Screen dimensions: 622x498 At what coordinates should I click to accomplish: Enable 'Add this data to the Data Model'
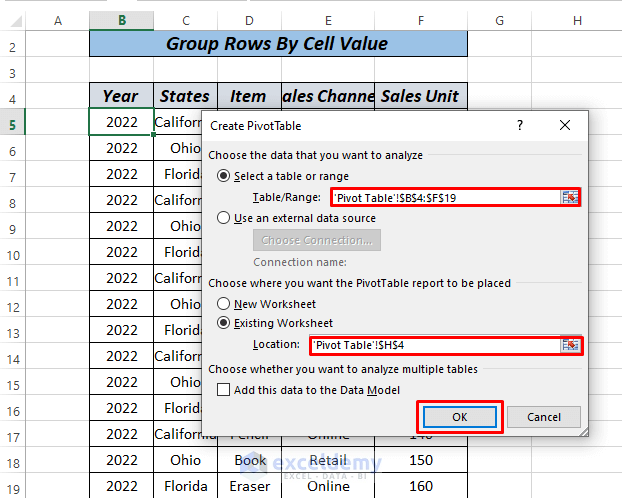224,390
